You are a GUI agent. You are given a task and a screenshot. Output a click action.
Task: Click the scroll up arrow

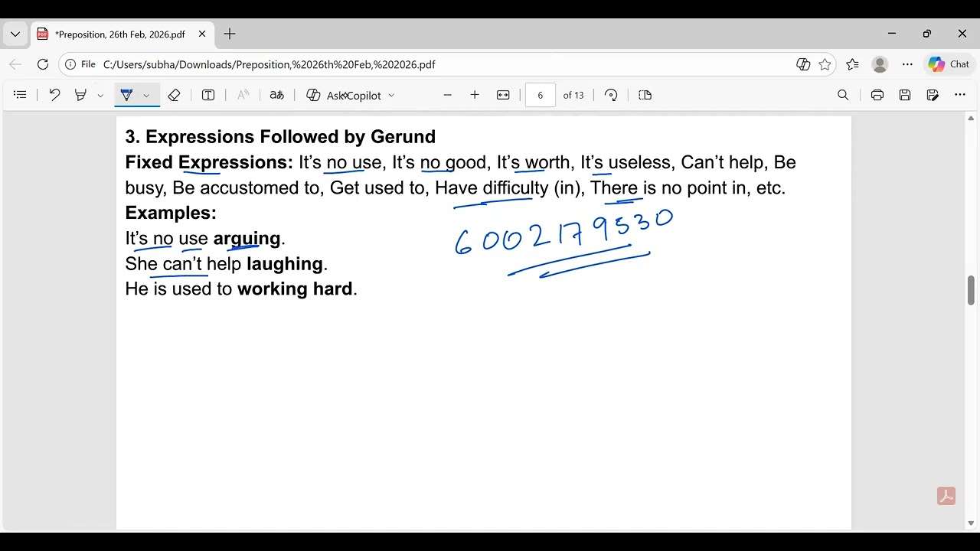click(971, 119)
